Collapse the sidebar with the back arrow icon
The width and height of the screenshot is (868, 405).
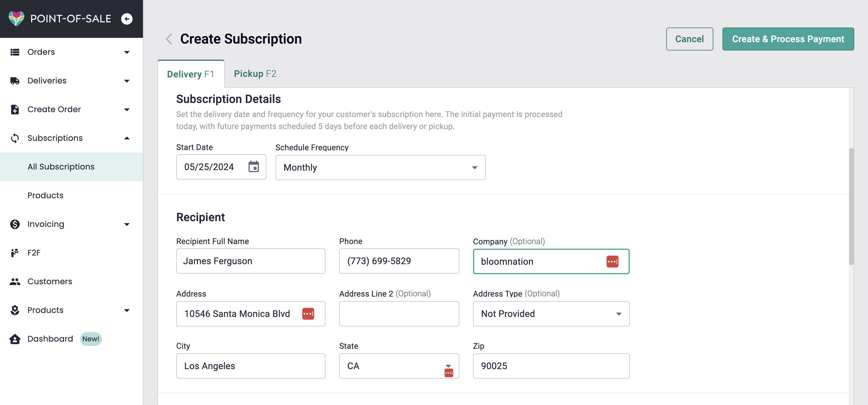tap(127, 19)
